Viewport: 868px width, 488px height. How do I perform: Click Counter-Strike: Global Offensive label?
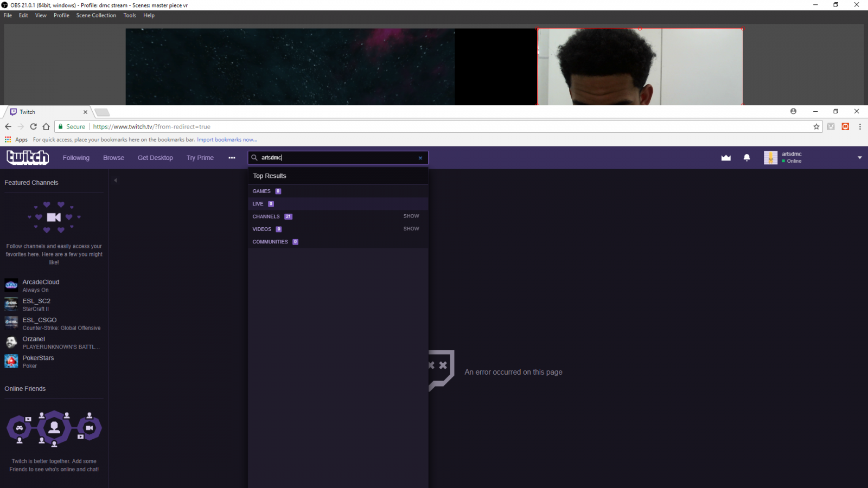(61, 328)
